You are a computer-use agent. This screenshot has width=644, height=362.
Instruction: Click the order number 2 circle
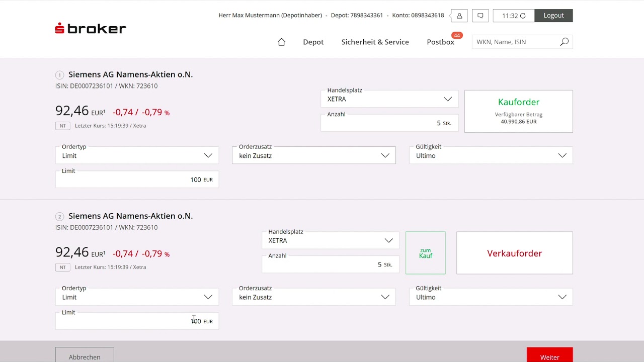tap(59, 217)
